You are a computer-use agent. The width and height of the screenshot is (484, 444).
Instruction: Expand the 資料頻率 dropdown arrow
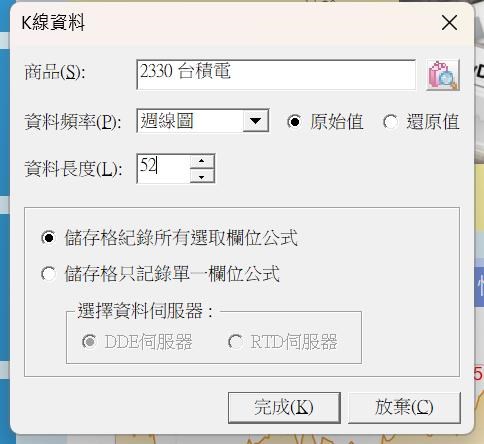pos(255,121)
